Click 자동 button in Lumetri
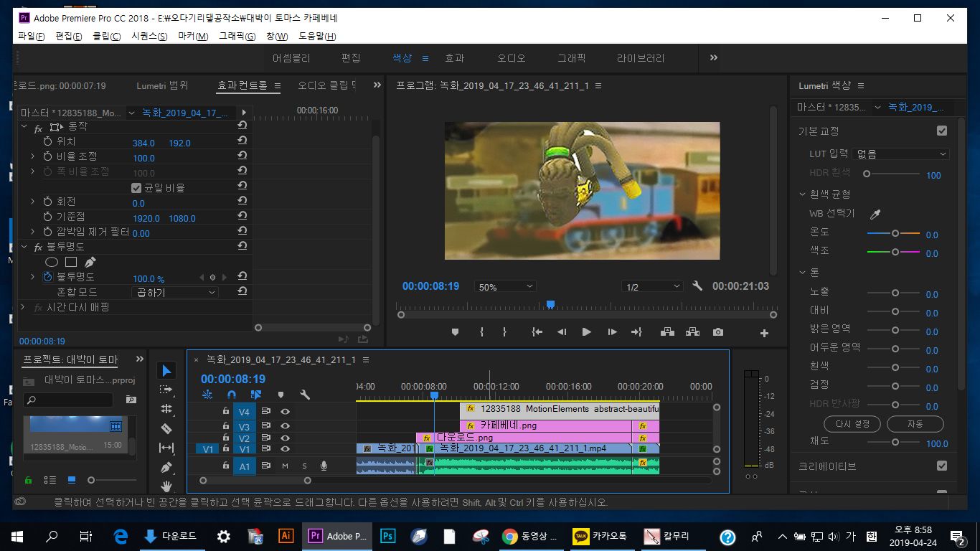Image resolution: width=980 pixels, height=551 pixels. (x=915, y=423)
